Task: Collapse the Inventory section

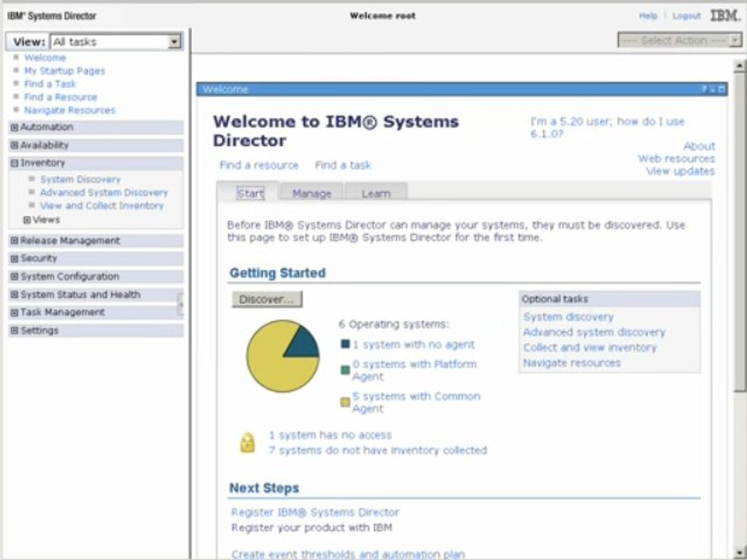Action: pos(14,163)
